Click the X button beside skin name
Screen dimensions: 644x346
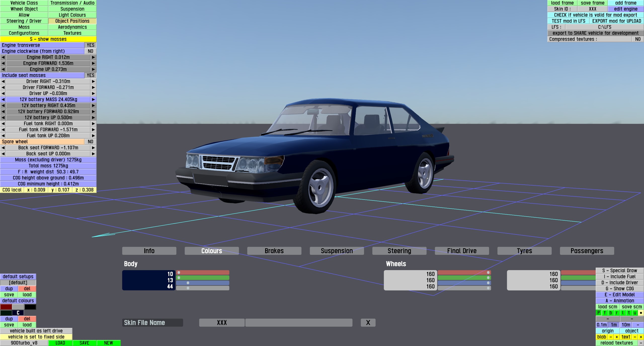click(x=368, y=323)
